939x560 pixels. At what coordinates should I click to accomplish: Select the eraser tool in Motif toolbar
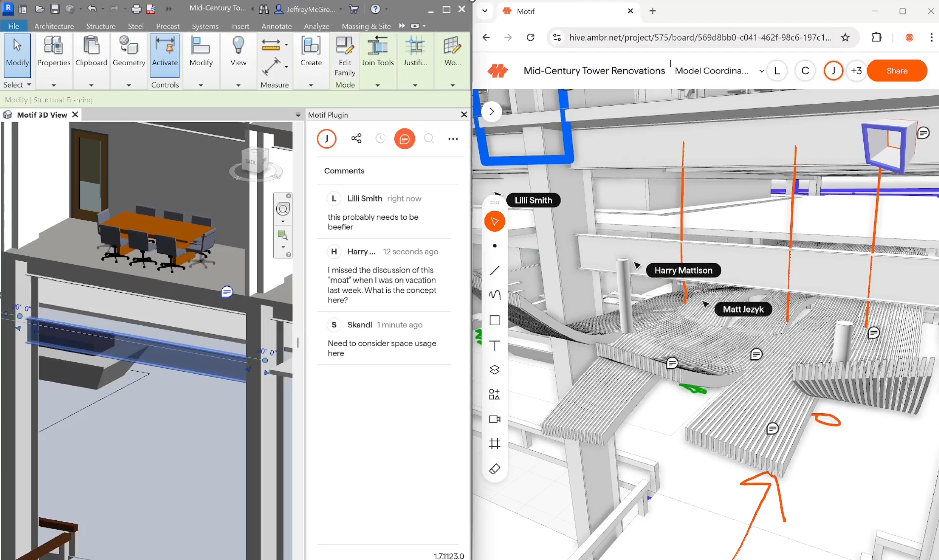495,469
